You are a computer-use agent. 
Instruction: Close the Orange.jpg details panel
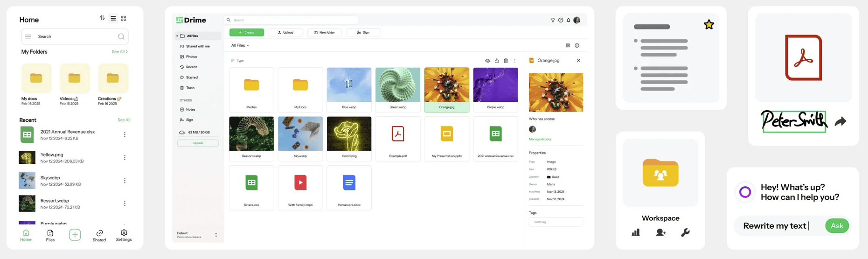578,60
